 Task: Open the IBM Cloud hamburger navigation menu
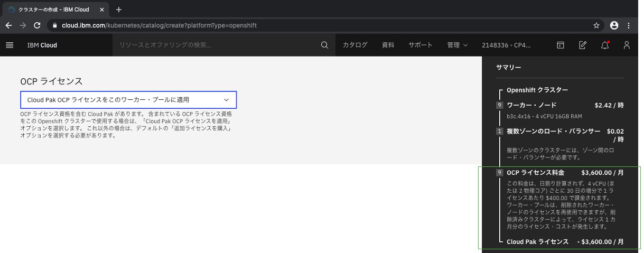pos(10,45)
